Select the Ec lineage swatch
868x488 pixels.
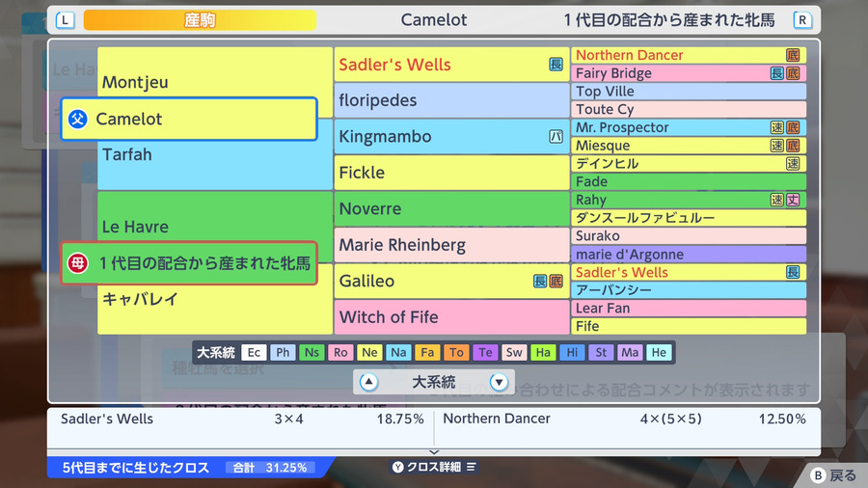(x=254, y=352)
